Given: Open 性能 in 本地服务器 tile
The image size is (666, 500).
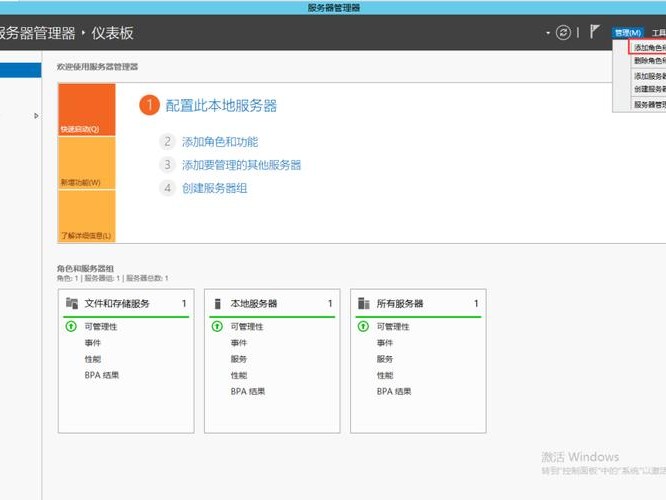Looking at the screenshot, I should point(239,375).
